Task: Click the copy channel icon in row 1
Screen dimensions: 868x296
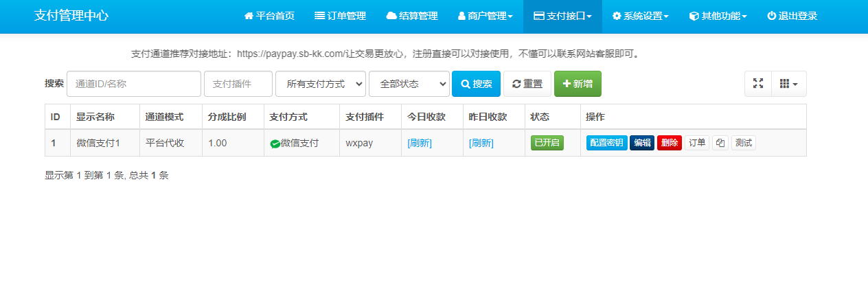Action: point(720,143)
